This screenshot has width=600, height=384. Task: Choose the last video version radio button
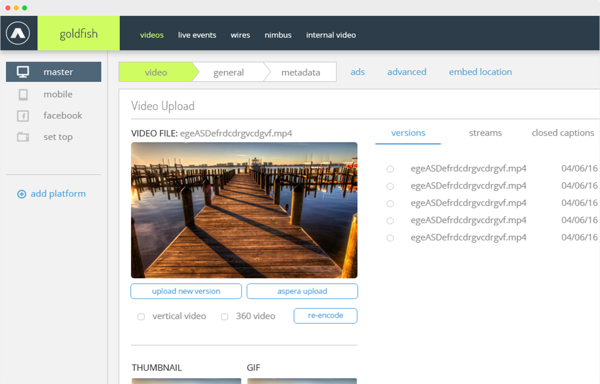click(390, 238)
